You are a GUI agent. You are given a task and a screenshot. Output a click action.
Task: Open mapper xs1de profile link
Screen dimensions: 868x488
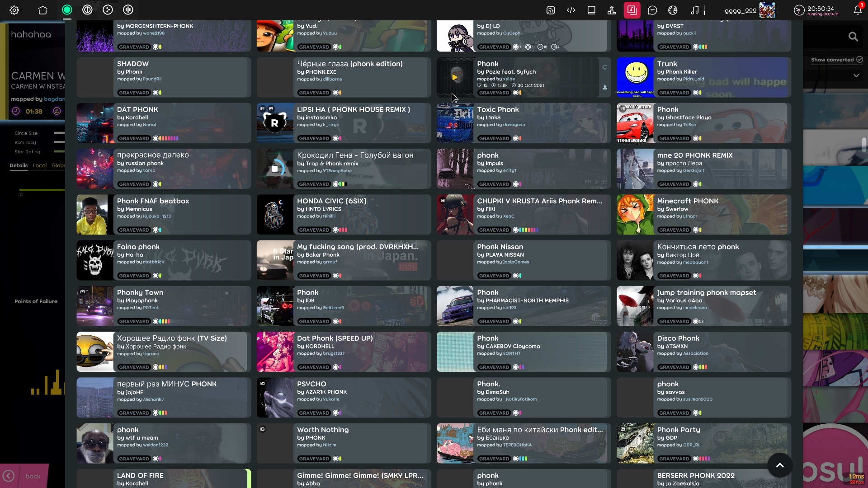point(509,79)
